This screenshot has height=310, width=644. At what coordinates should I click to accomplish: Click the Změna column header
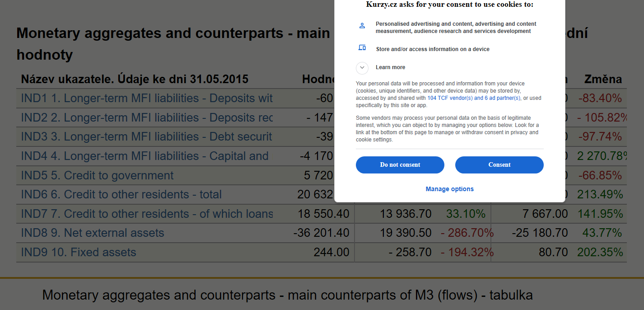(x=603, y=80)
